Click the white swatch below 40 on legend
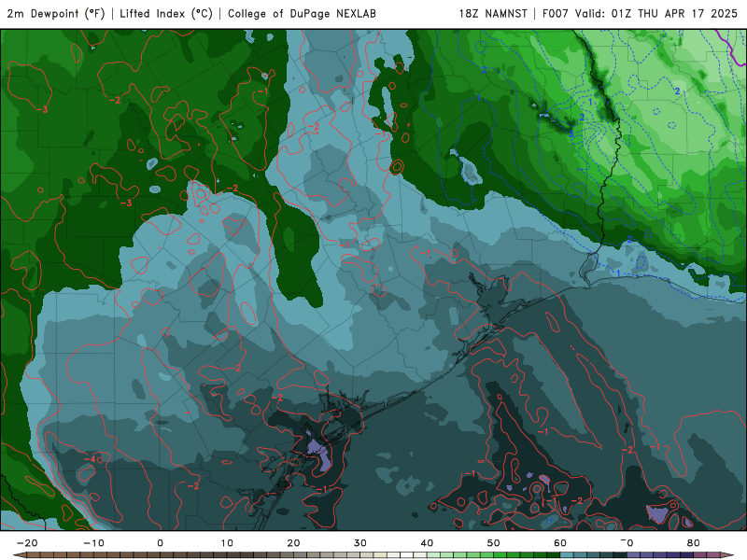This screenshot has width=747, height=560. (407, 554)
